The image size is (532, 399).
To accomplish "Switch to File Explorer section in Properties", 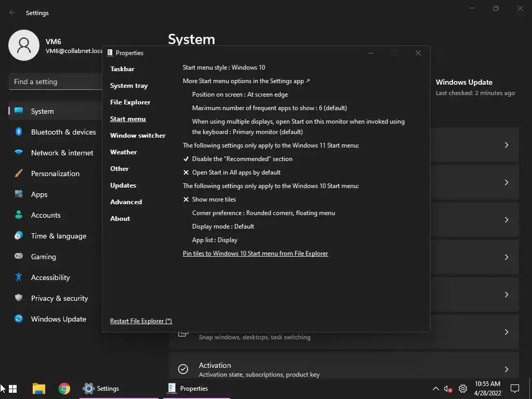I will [130, 102].
